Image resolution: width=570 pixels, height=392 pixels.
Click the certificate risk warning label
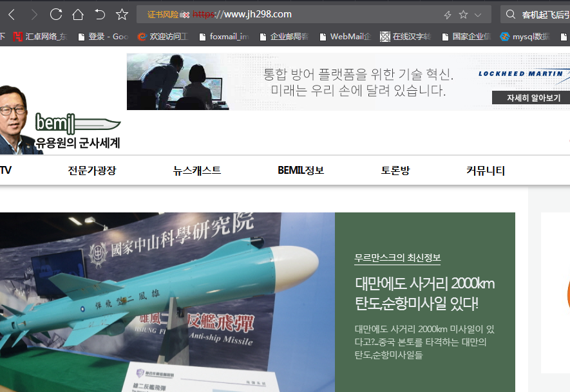[x=162, y=14]
